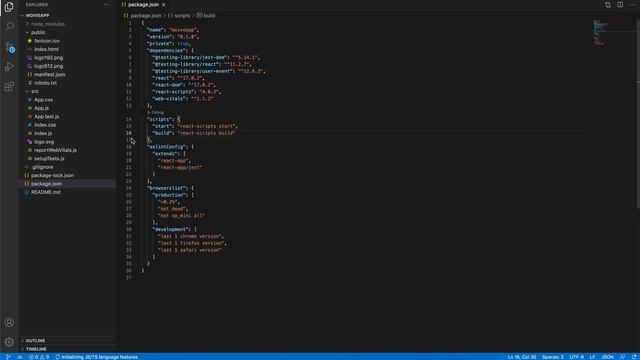Click Initializing JS/TS language features status

click(x=97, y=357)
